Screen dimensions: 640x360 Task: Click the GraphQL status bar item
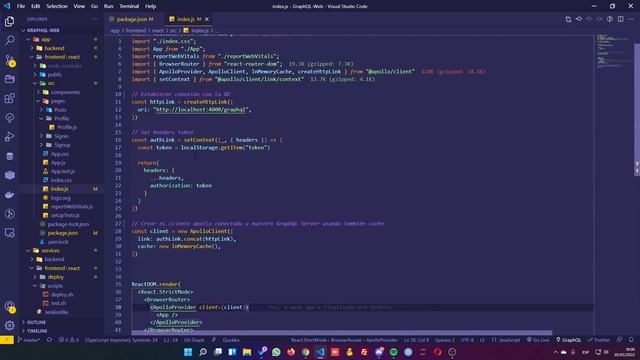[x=569, y=340]
